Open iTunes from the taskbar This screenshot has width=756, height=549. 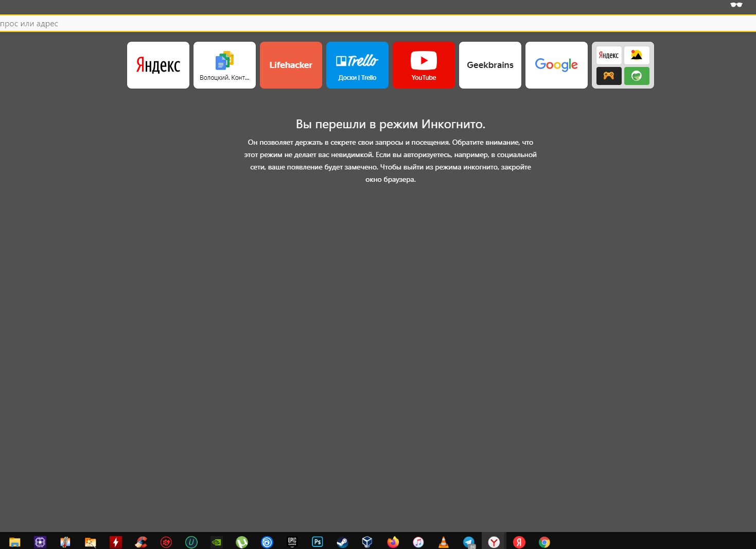coord(418,542)
